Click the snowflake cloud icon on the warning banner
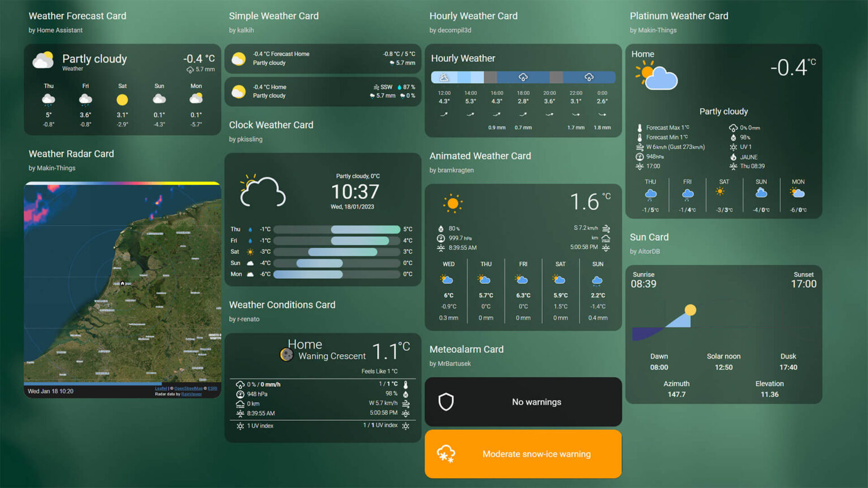Viewport: 868px width, 488px height. click(446, 454)
